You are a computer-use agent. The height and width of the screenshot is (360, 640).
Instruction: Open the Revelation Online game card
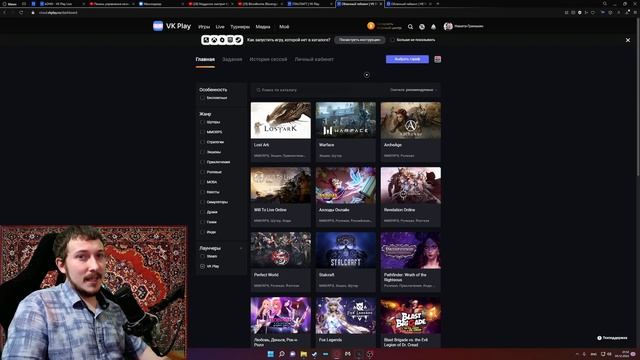[x=411, y=197]
